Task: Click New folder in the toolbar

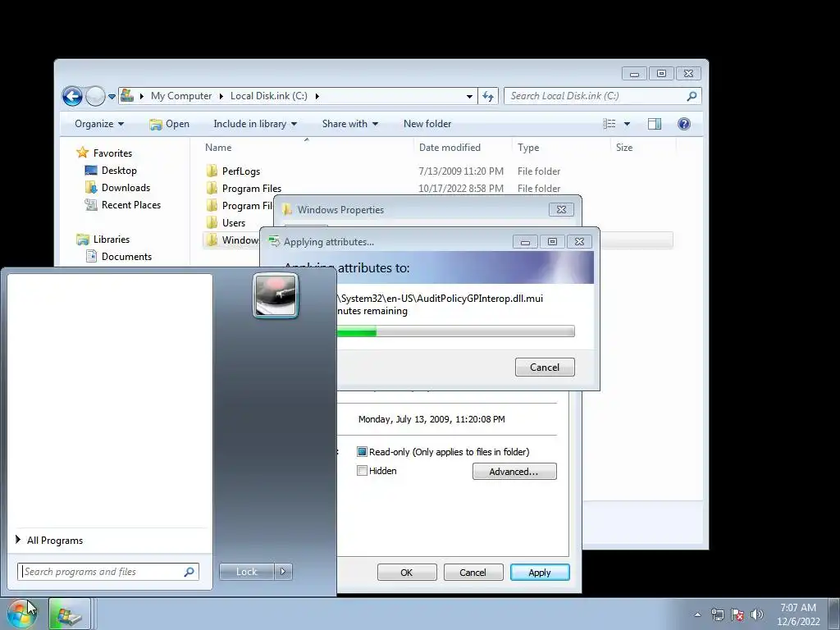Action: 427,124
